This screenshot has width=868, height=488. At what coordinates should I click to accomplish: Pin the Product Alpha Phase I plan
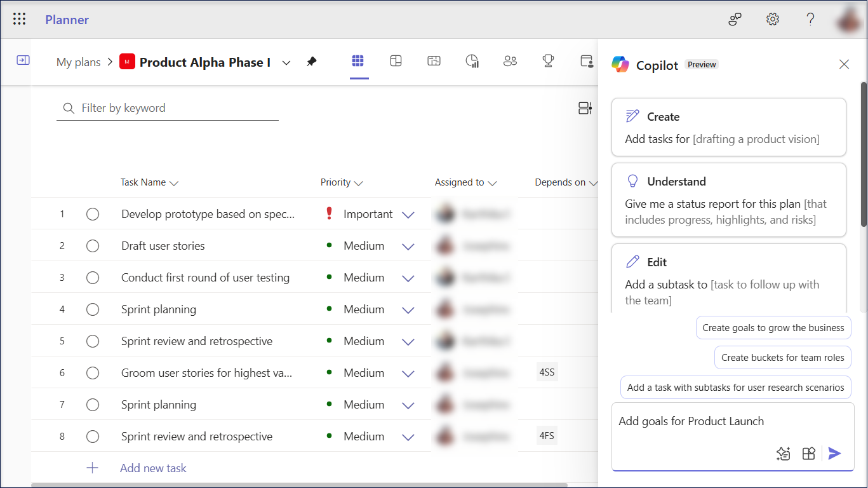click(311, 62)
